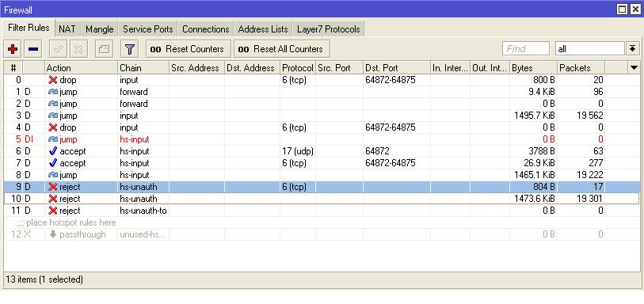Sort by the Src. Address column header
Screen dimensions: 644x304
click(196, 68)
